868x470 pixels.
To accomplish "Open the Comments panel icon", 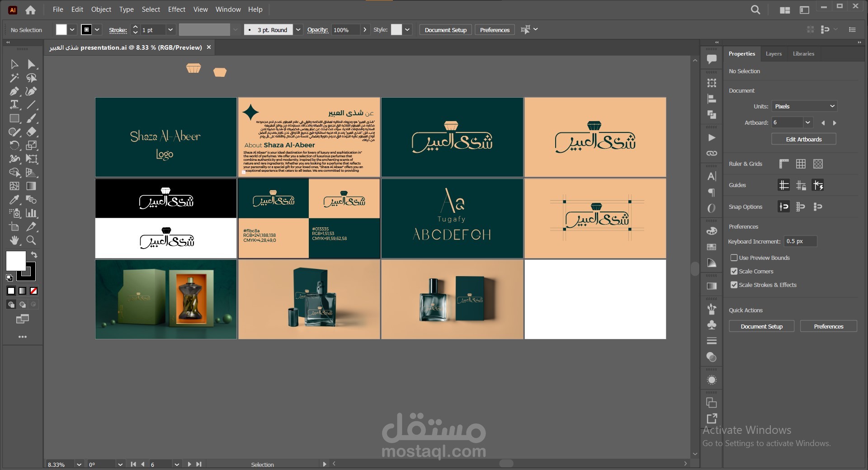I will coord(712,59).
